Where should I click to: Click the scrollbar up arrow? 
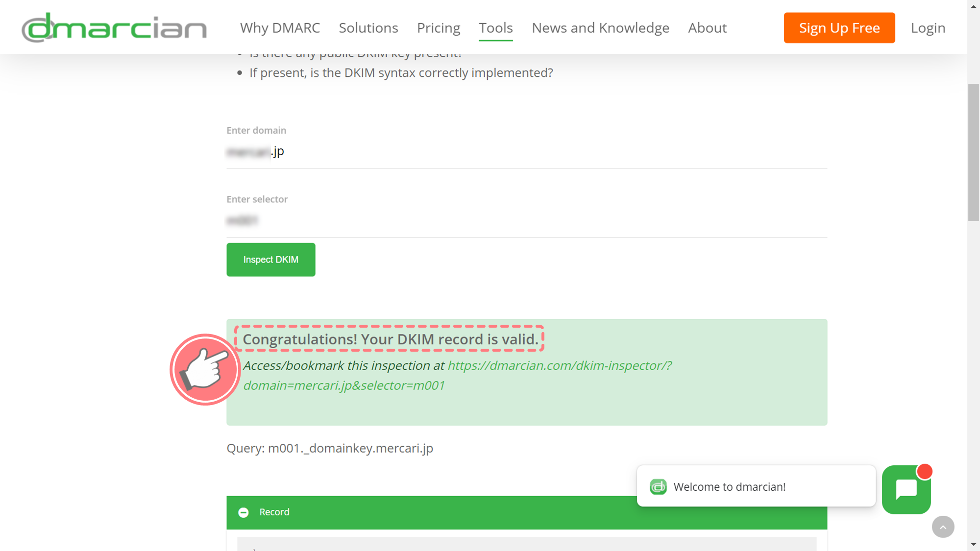point(974,6)
